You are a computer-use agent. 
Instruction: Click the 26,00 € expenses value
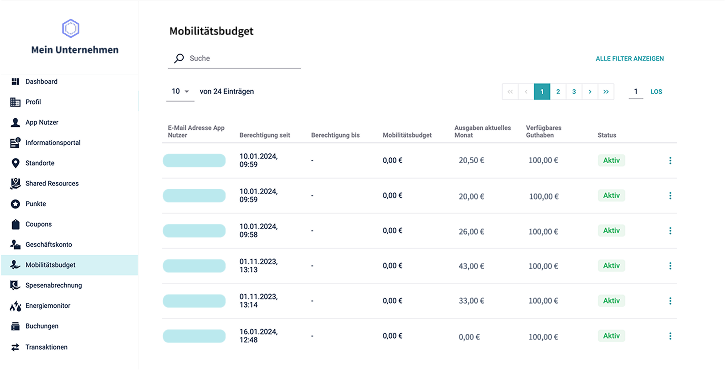[x=471, y=231]
